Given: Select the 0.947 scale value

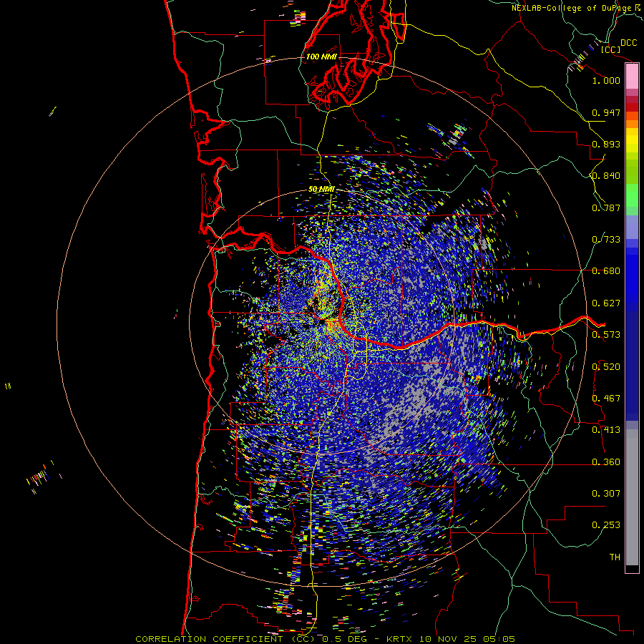Looking at the screenshot, I should pos(606,112).
